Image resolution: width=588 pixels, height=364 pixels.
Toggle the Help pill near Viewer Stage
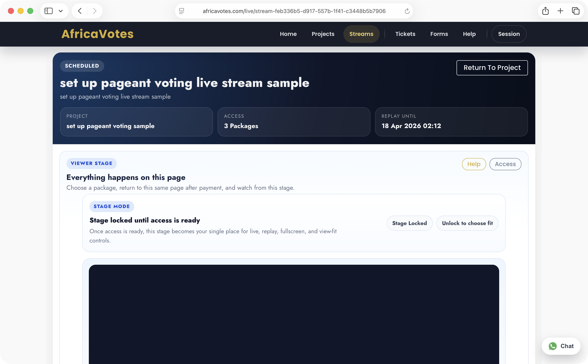(x=474, y=164)
